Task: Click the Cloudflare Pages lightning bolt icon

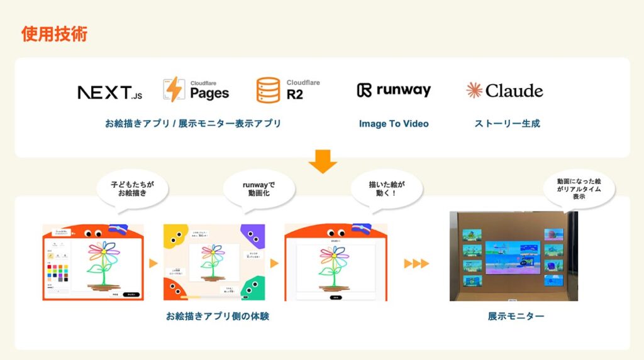Action: click(174, 89)
